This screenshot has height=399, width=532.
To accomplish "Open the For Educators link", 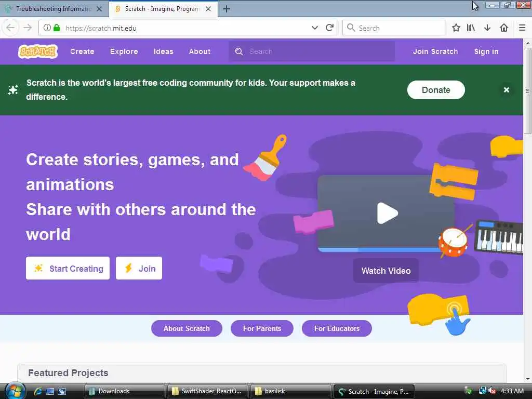I will (337, 328).
